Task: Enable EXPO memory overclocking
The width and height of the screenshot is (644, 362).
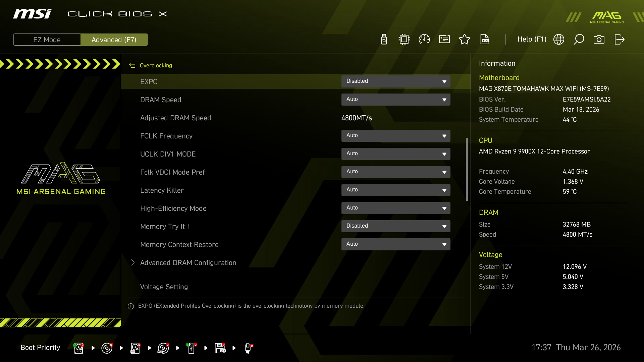Action: [396, 81]
